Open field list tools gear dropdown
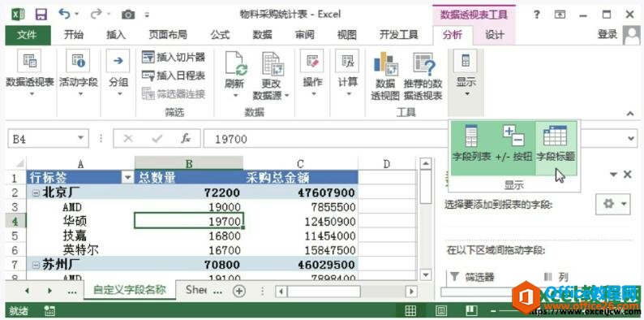Image resolution: width=644 pixels, height=320 pixels. [x=613, y=204]
